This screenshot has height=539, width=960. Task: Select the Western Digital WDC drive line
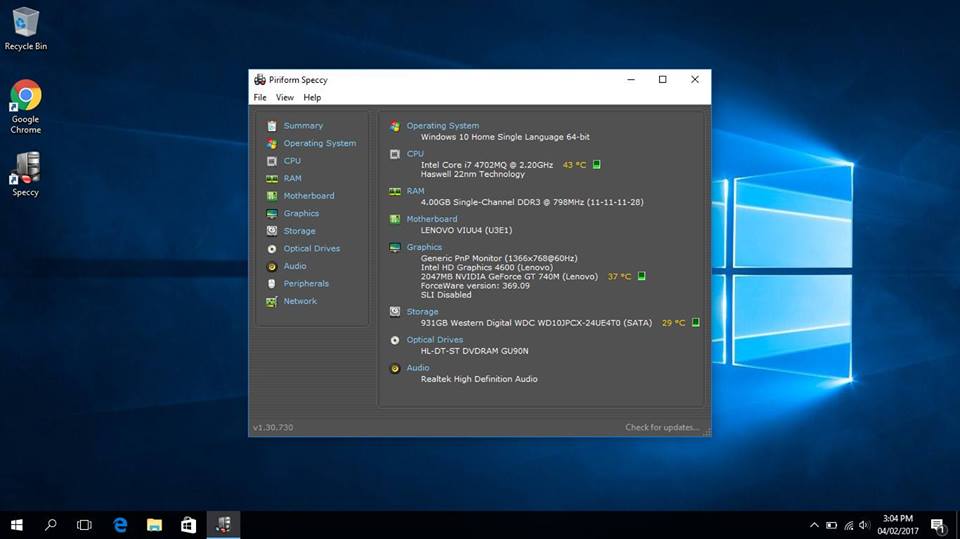(536, 323)
